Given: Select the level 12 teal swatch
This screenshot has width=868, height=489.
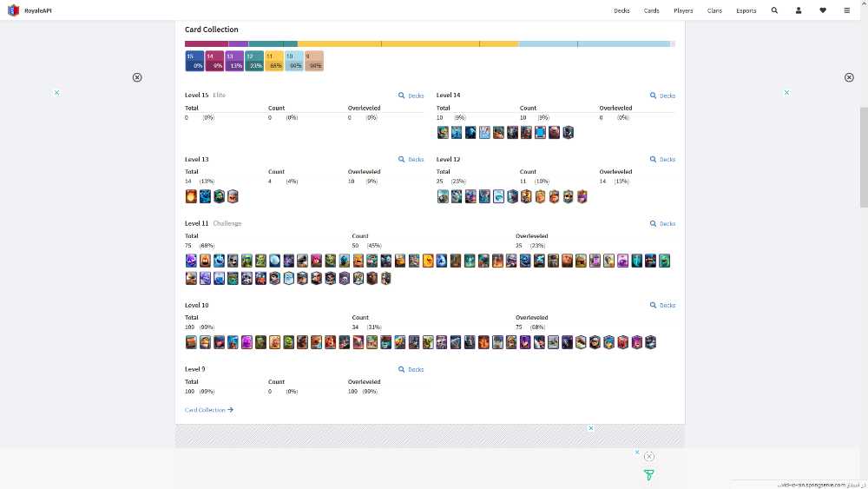Looking at the screenshot, I should click(x=254, y=61).
